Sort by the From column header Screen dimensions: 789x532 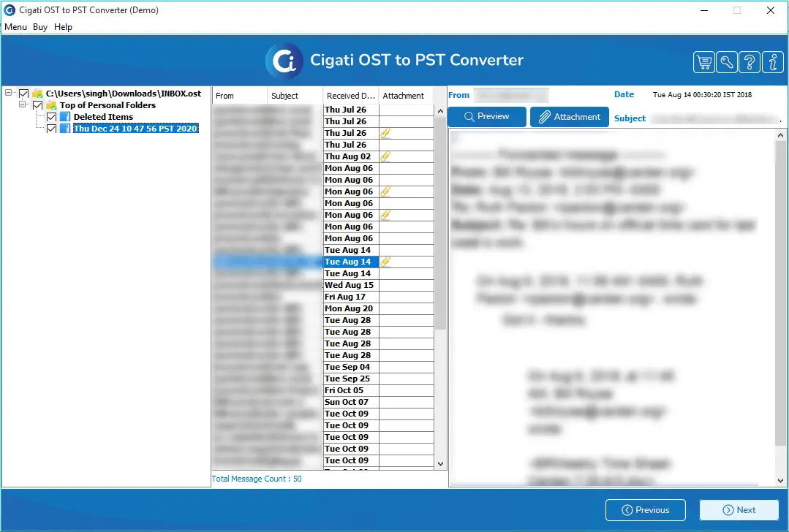240,96
